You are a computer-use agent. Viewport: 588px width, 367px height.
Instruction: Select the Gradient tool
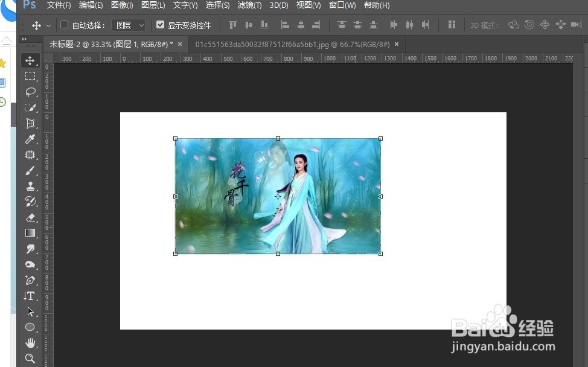tap(30, 233)
